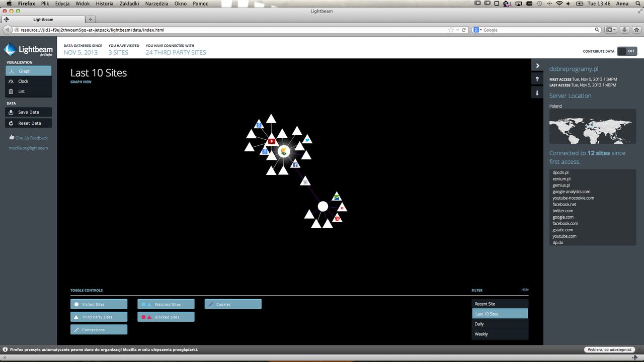The image size is (644, 362).
Task: Click the Save Data download icon
Action: click(x=11, y=112)
